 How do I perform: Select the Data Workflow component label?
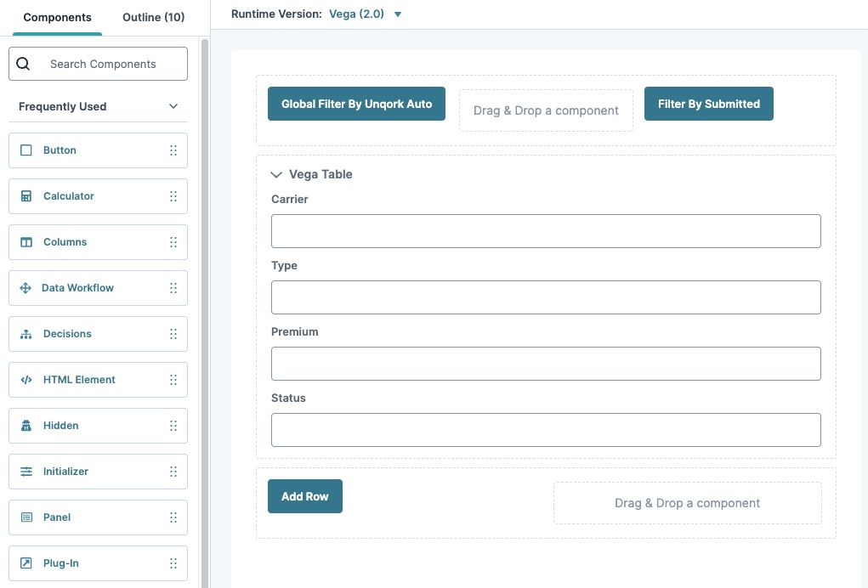coord(77,288)
